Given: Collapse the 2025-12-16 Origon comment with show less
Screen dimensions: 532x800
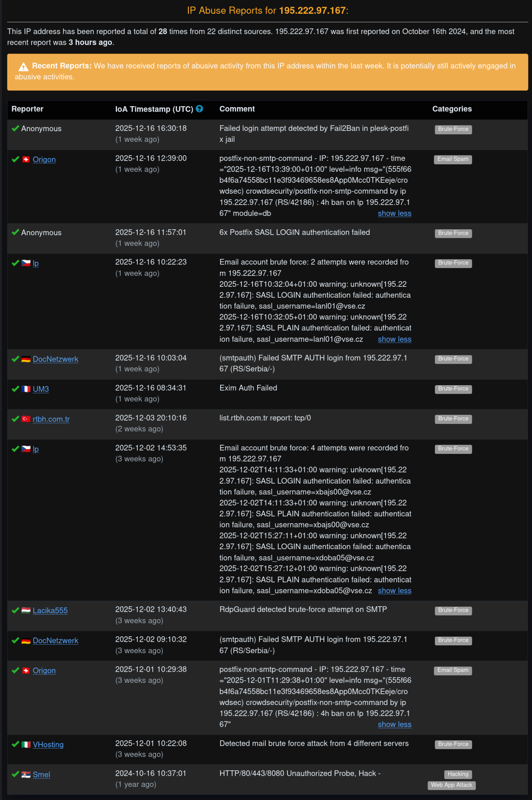Looking at the screenshot, I should (395, 213).
